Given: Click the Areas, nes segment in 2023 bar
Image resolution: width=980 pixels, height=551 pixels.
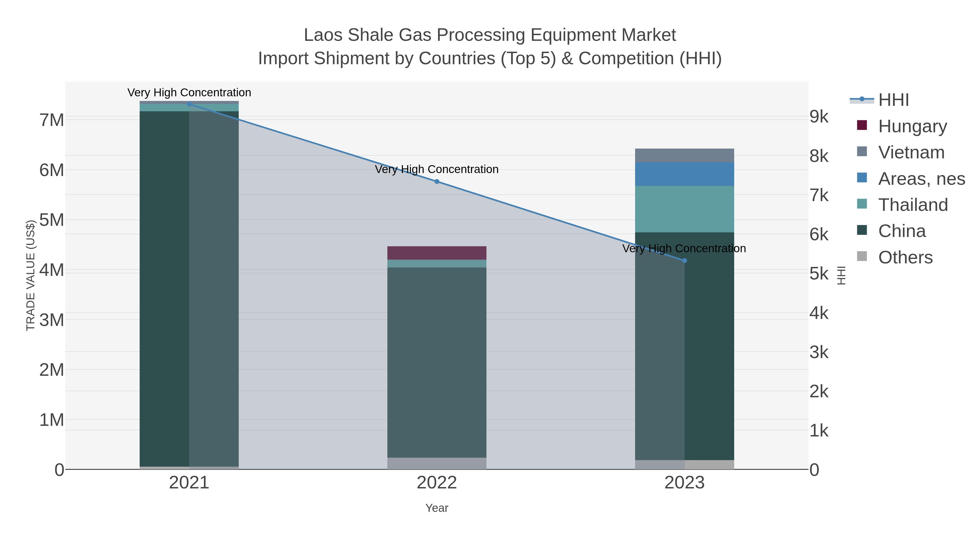Looking at the screenshot, I should point(684,174).
